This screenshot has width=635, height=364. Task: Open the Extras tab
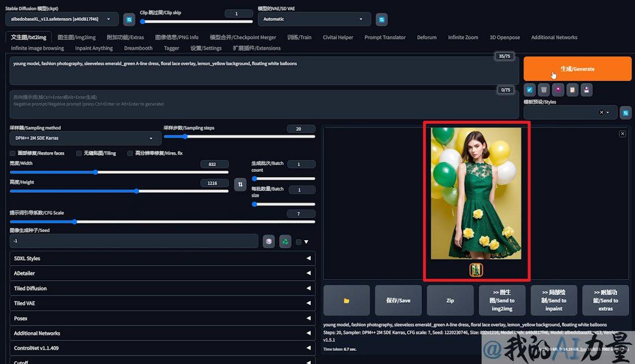coord(125,37)
